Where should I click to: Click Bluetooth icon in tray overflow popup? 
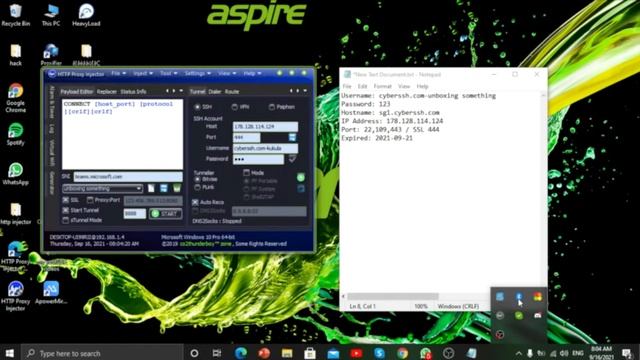[519, 297]
